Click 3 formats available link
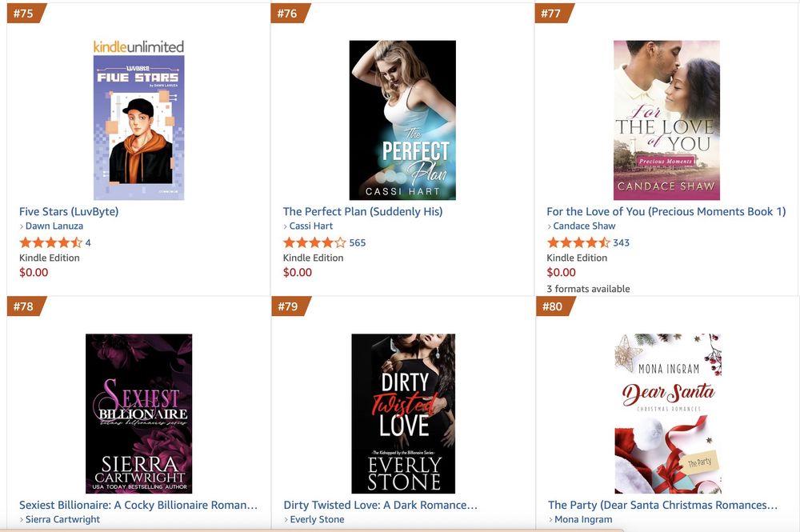The width and height of the screenshot is (800, 532). tap(588, 289)
